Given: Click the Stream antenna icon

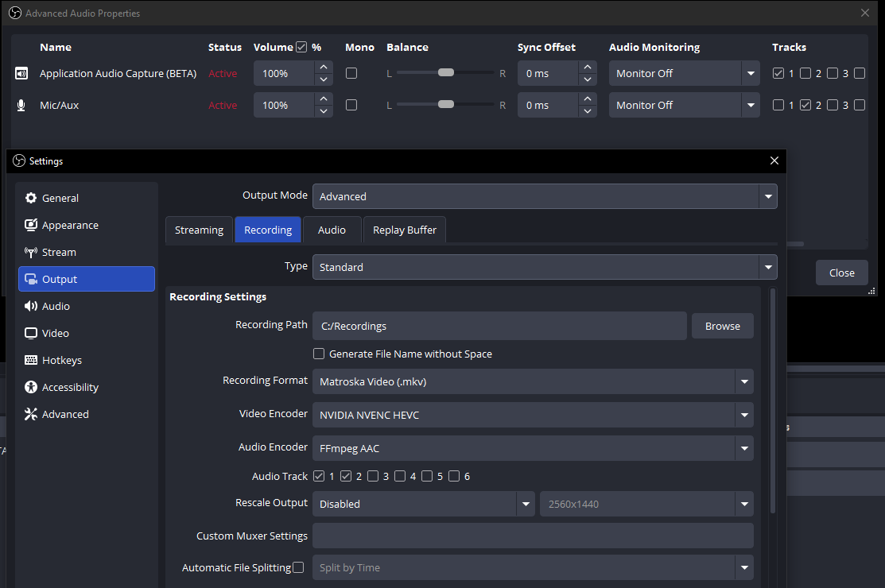Looking at the screenshot, I should point(31,252).
